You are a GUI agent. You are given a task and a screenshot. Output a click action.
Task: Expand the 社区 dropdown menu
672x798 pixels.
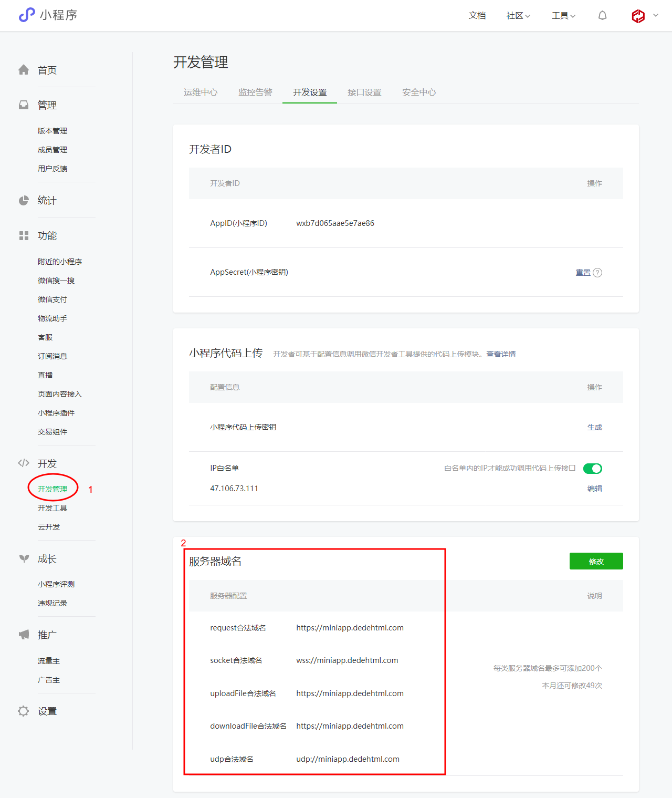(518, 16)
